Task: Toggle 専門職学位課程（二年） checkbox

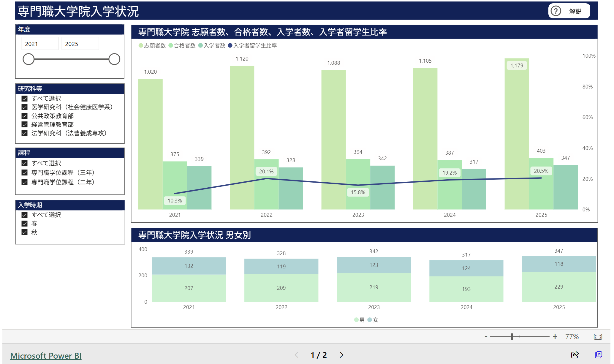Action: [25, 182]
